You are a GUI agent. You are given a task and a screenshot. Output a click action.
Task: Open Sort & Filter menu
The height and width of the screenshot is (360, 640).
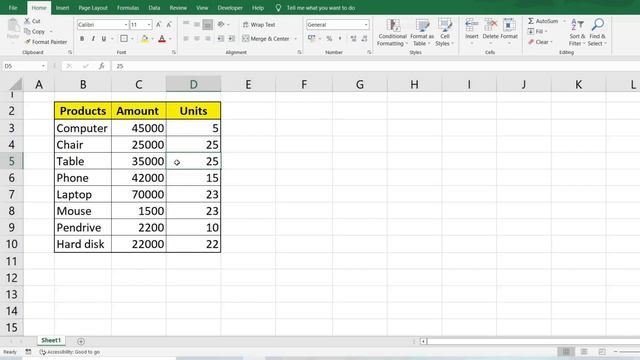point(577,32)
